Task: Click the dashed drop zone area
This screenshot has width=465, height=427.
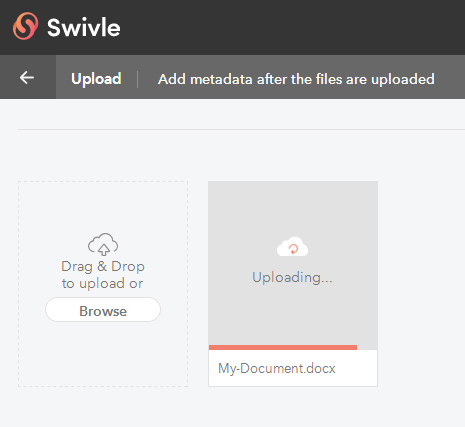Action: 103,284
